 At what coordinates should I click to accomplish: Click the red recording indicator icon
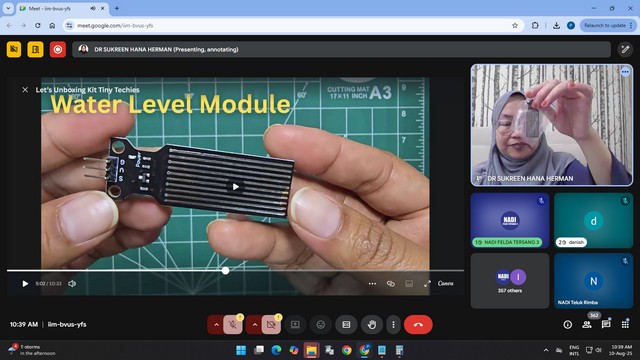coord(58,49)
